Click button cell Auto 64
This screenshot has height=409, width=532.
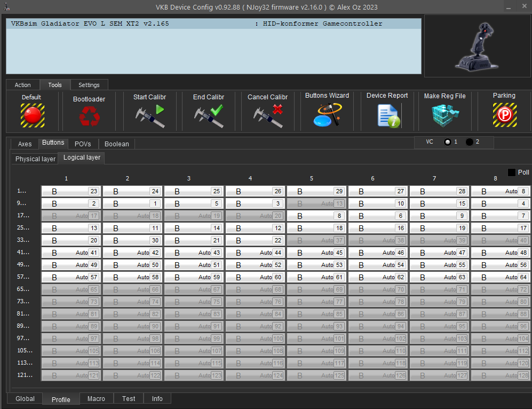tap(501, 277)
